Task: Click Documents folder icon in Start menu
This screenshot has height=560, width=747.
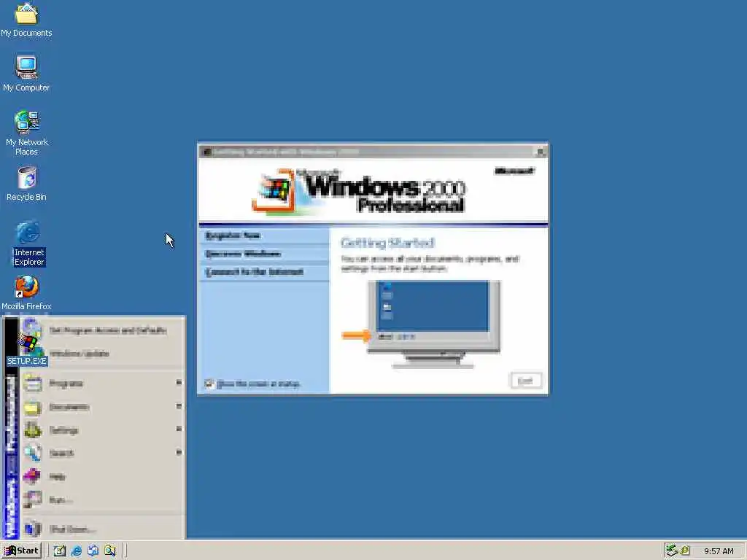Action: coord(32,407)
